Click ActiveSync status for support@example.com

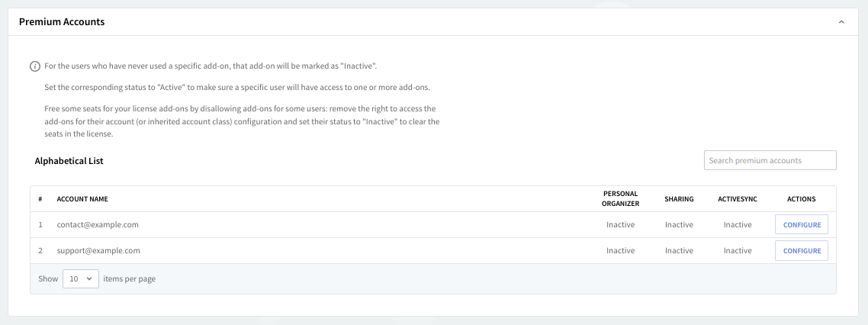click(738, 251)
